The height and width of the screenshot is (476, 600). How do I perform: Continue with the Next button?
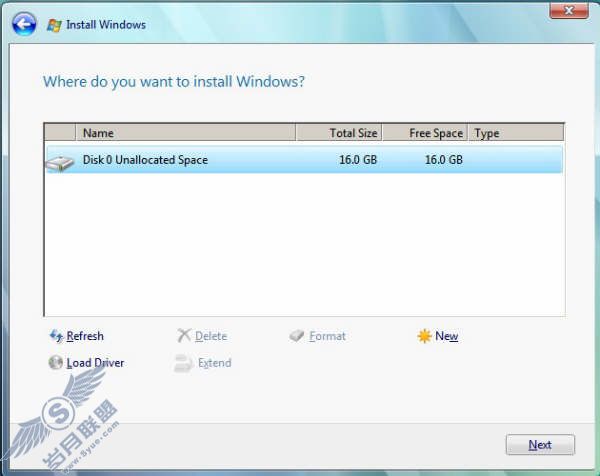540,445
